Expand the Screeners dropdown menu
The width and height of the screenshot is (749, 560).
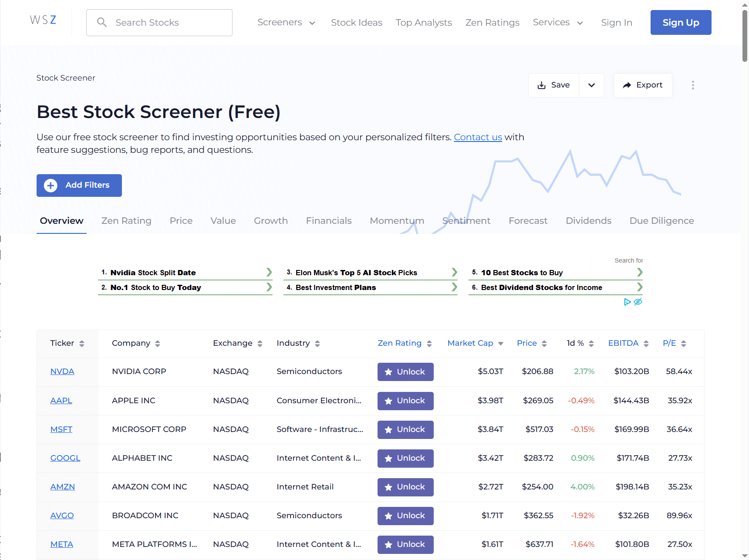point(286,22)
